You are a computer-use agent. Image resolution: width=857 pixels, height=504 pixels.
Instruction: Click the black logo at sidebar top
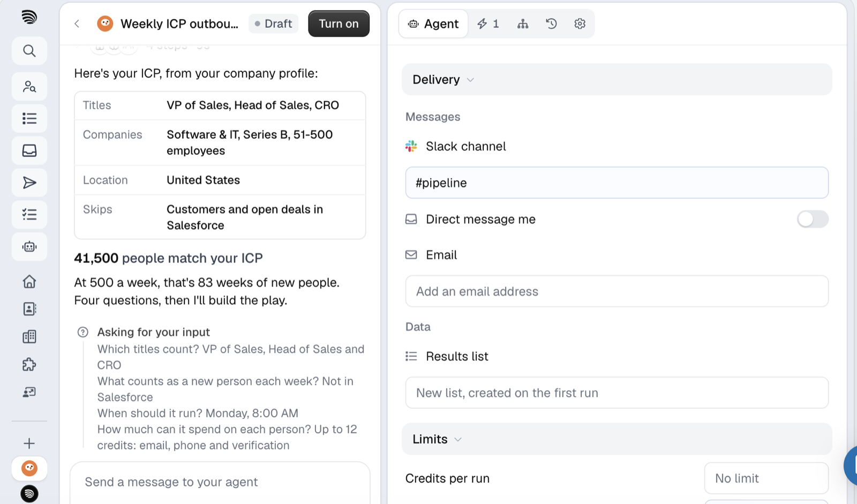click(29, 17)
